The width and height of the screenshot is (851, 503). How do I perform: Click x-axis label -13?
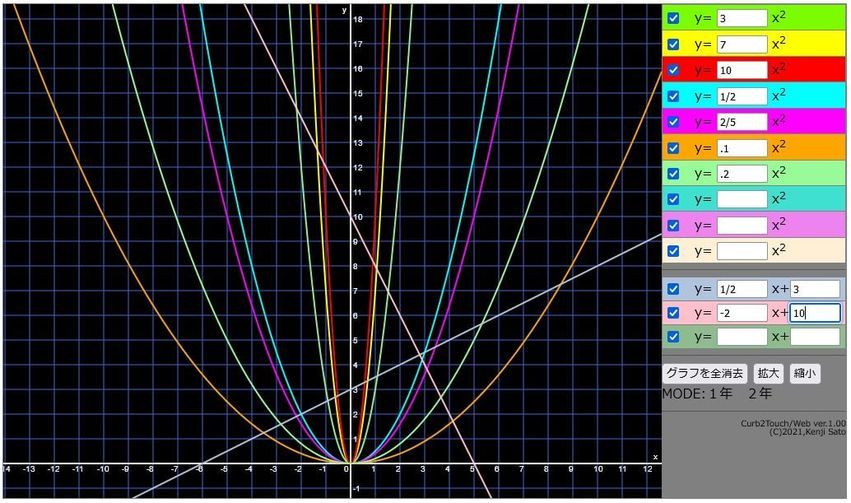click(x=28, y=469)
